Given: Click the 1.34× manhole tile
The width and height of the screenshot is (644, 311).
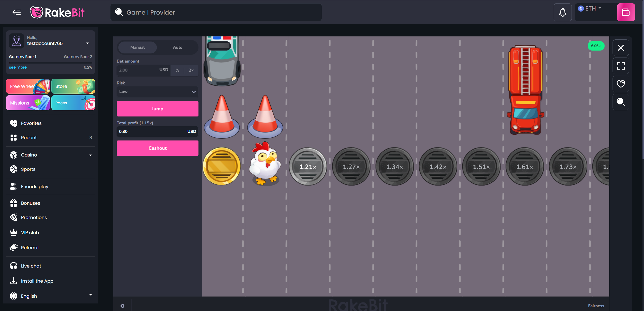Looking at the screenshot, I should 394,167.
